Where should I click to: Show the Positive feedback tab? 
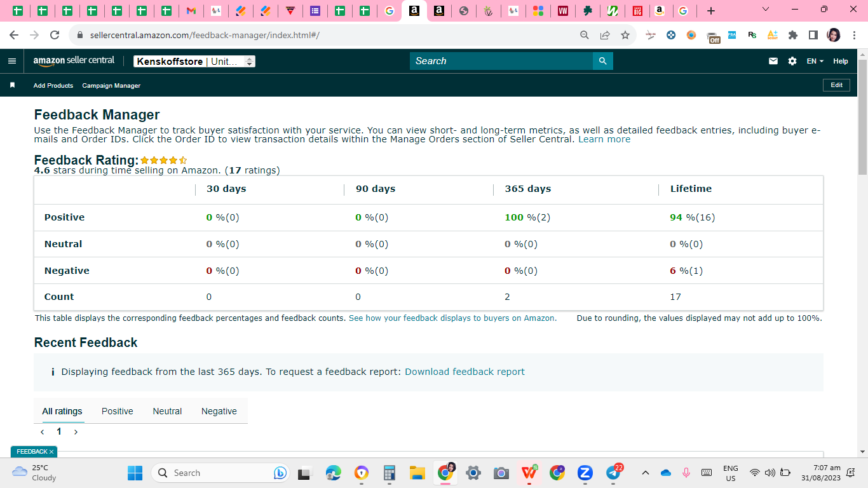coord(118,411)
